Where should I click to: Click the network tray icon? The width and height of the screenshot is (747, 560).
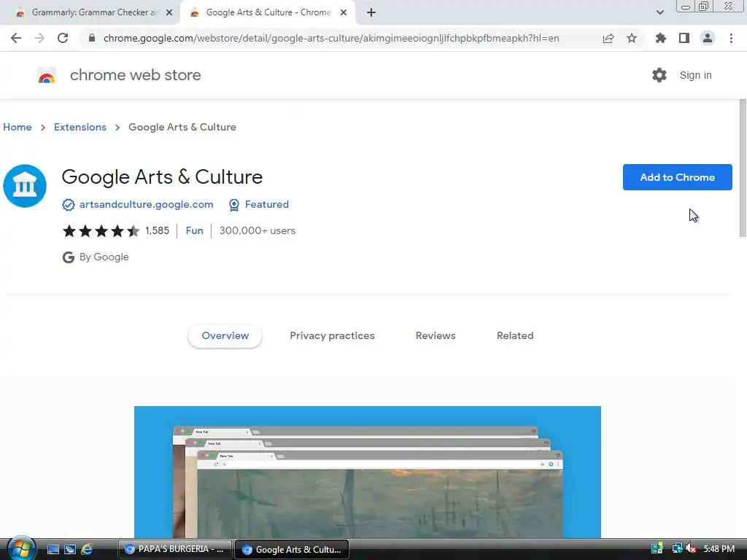click(677, 548)
